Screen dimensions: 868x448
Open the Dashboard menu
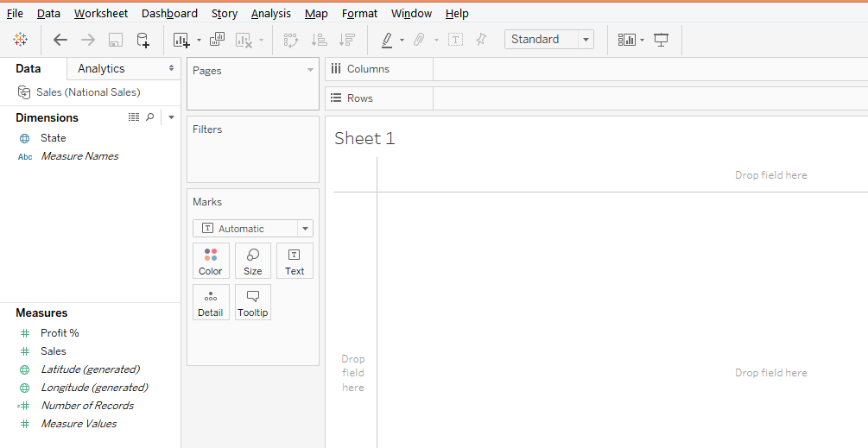[x=169, y=13]
